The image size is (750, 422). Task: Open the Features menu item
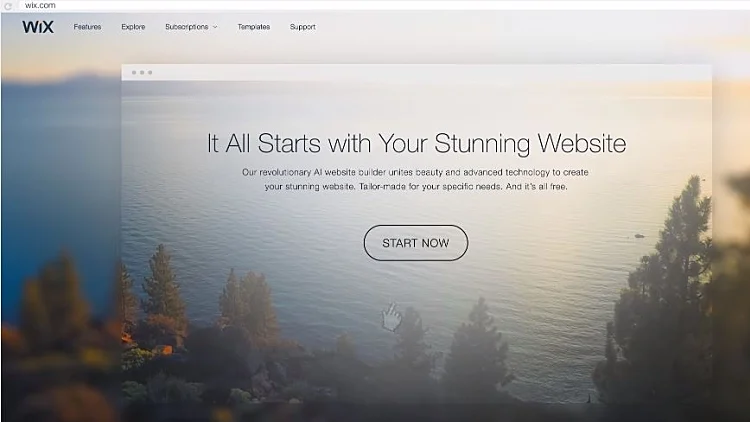tap(87, 27)
